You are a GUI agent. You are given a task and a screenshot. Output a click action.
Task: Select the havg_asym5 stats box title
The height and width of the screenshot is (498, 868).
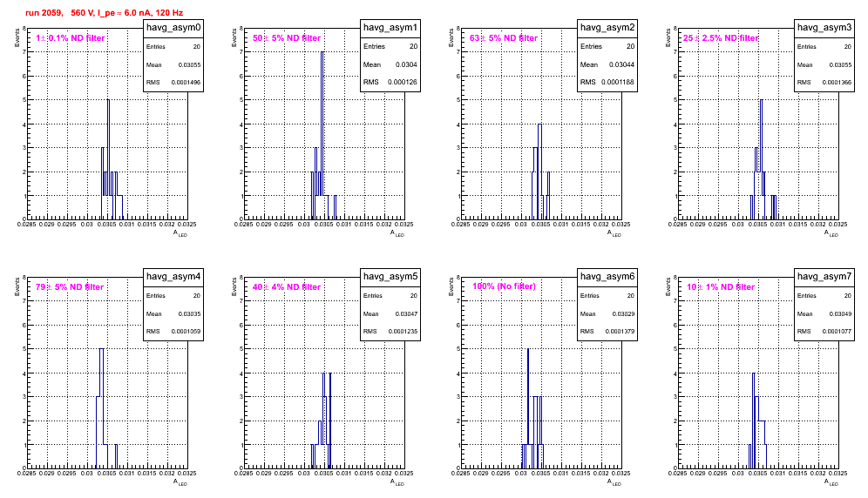click(390, 277)
